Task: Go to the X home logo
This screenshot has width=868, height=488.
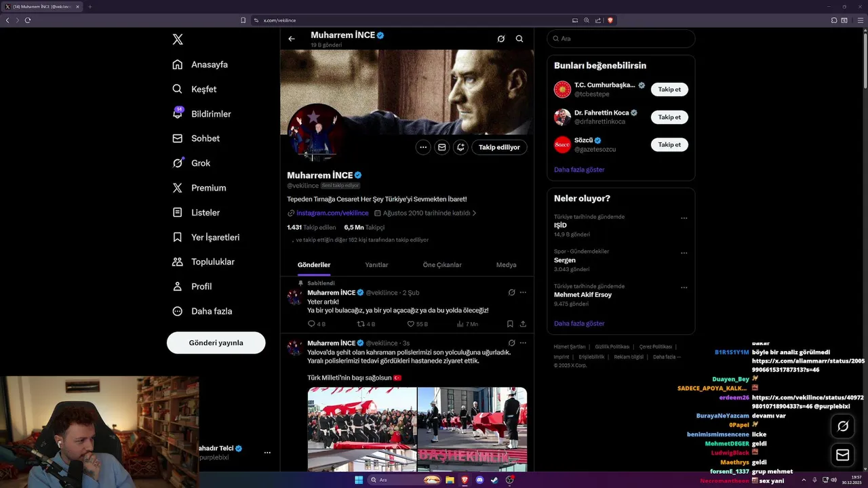Action: click(178, 39)
